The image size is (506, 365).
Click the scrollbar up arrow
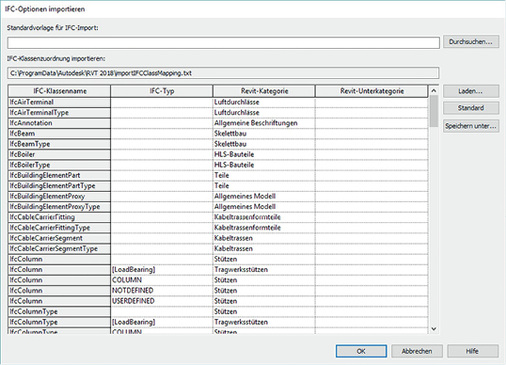(434, 91)
